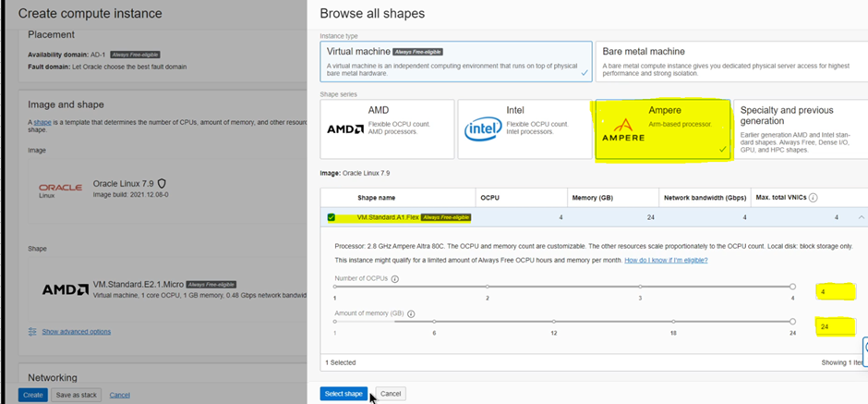
Task: Toggle the VM.Standard.A1.Flex checkbox
Action: 331,218
